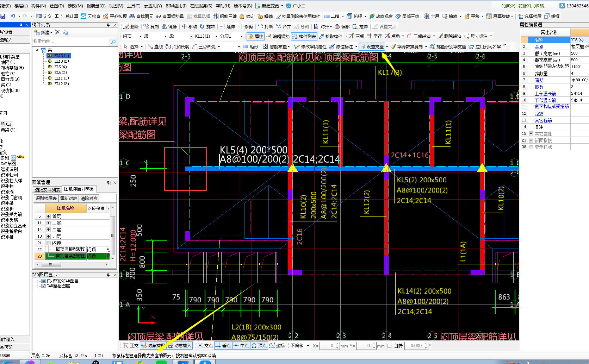Click the 解锁 unlock icon

pyautogui.click(x=265, y=16)
